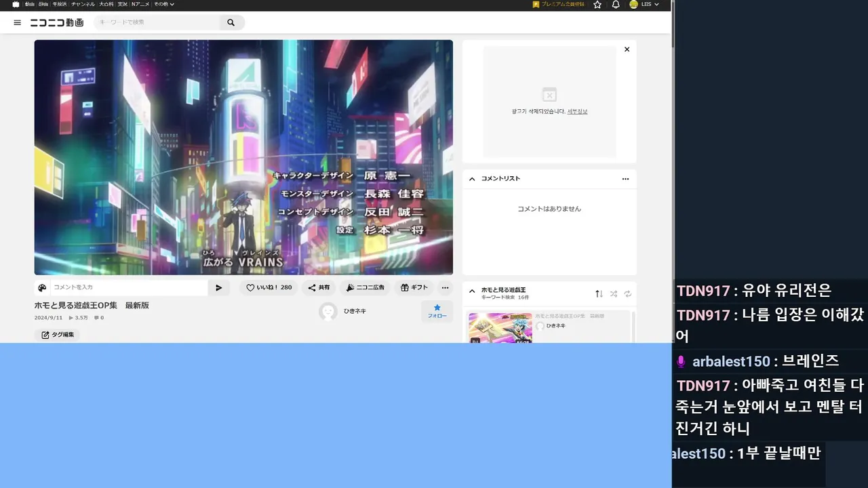Focus the keyword search field

157,22
